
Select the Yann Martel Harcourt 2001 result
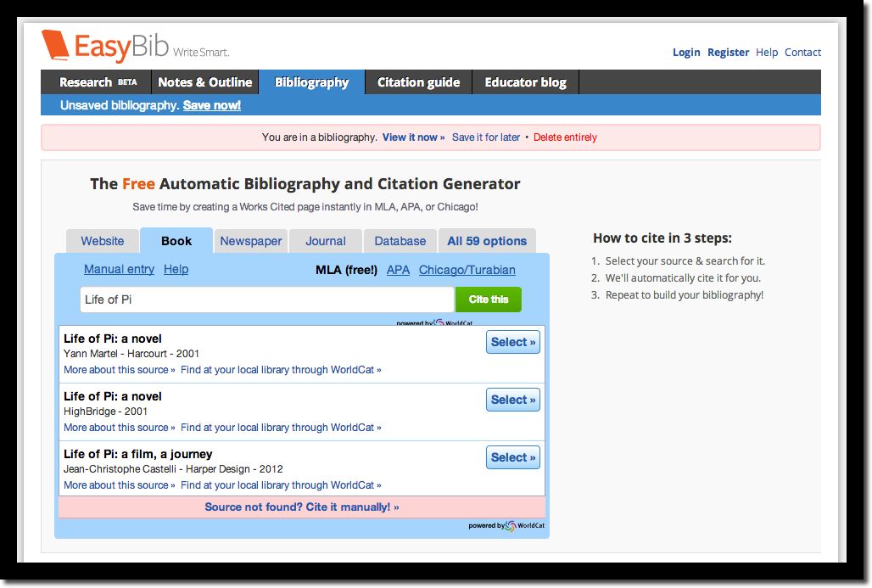512,342
